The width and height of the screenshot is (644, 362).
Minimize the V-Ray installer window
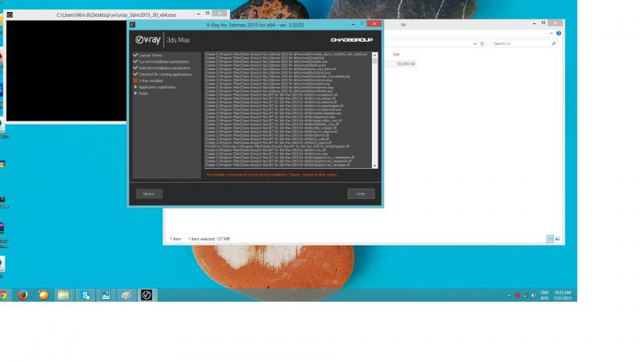[x=353, y=24]
